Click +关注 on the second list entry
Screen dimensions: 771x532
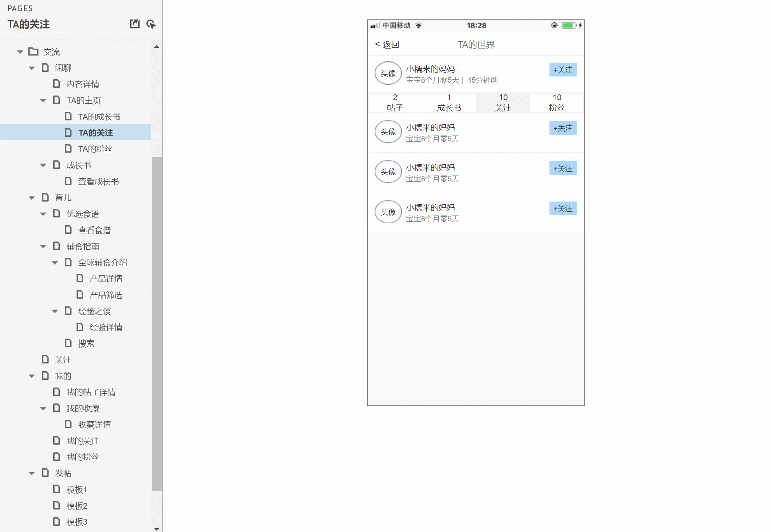point(563,169)
